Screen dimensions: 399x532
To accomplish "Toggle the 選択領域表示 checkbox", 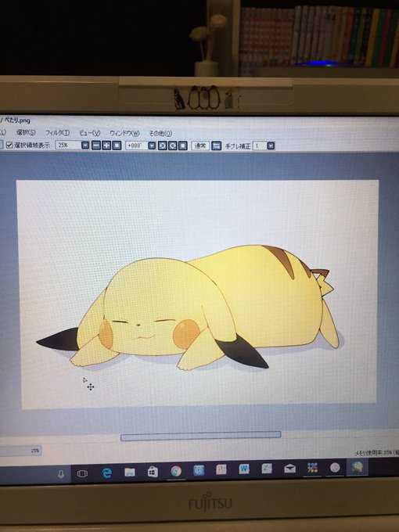I will coord(9,145).
